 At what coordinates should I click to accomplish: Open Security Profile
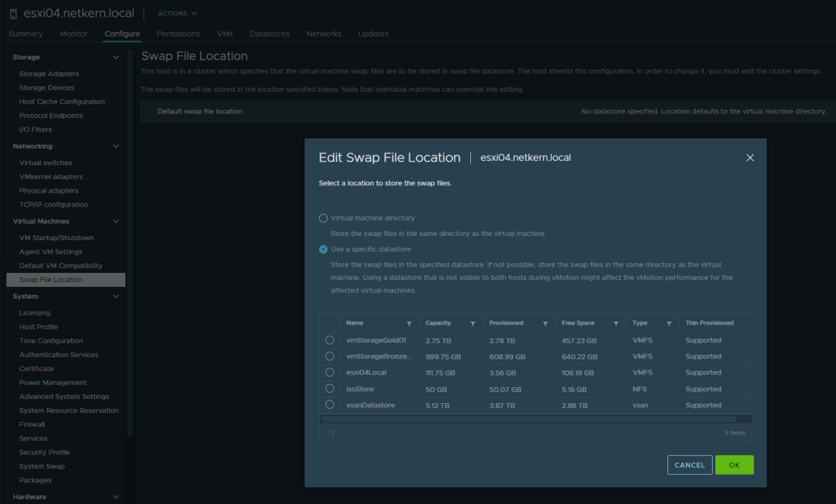pos(45,452)
